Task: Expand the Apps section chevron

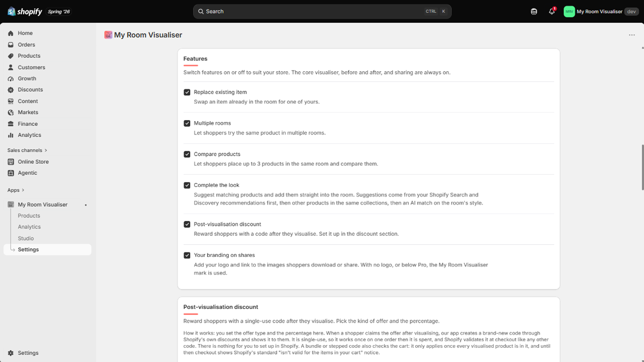Action: (23, 190)
